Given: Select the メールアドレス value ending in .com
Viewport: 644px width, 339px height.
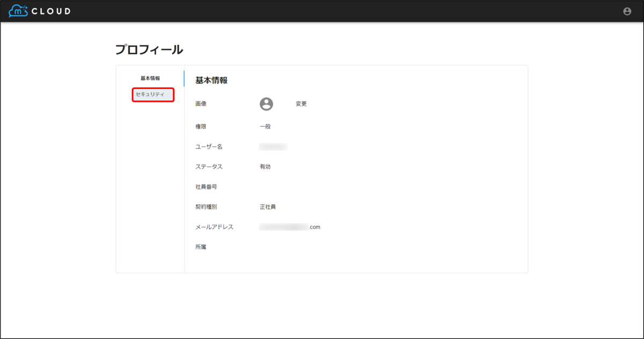Looking at the screenshot, I should pyautogui.click(x=290, y=226).
